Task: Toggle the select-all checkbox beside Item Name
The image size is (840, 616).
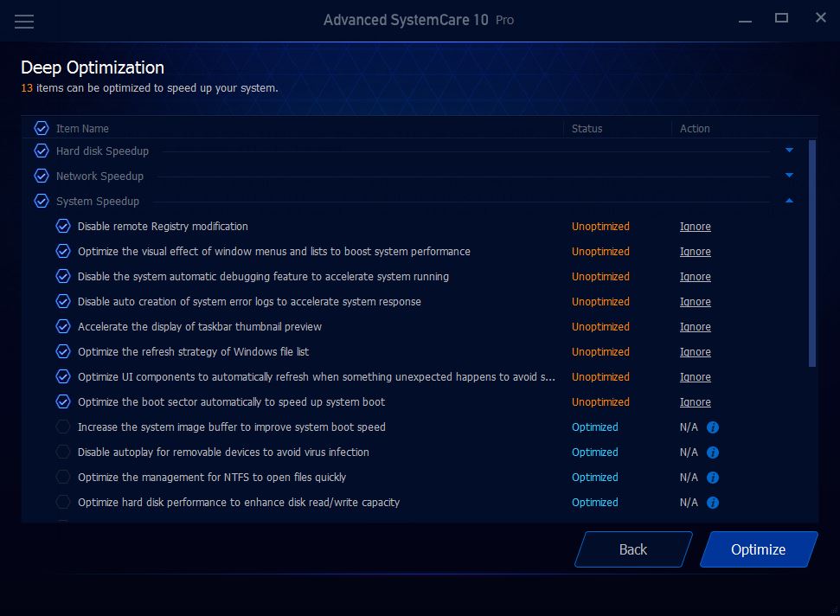Action: pyautogui.click(x=42, y=129)
